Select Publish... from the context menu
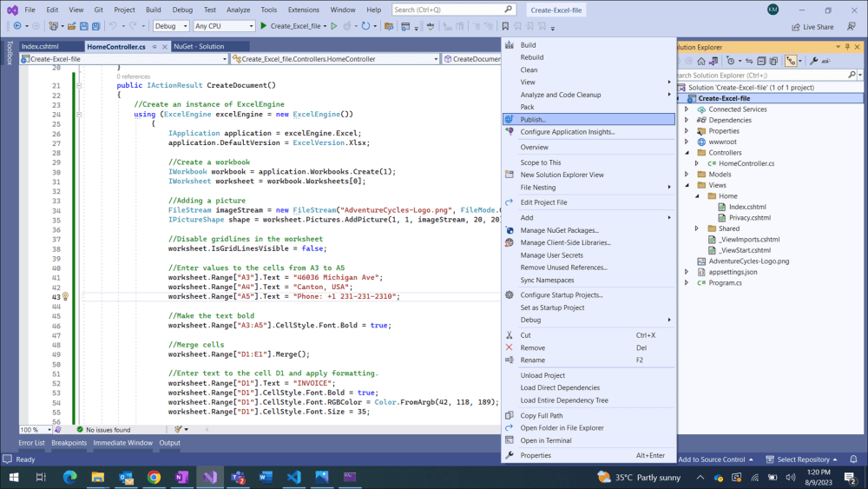The width and height of the screenshot is (868, 489). tap(533, 119)
